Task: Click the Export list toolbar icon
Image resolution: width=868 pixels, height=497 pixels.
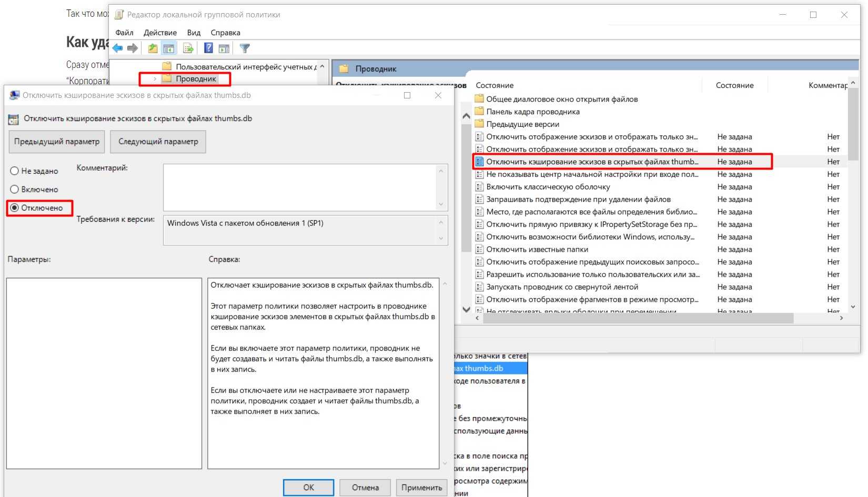Action: click(188, 48)
